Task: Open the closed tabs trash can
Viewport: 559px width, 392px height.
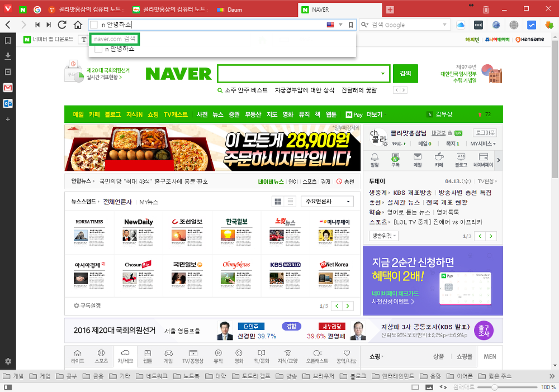Action: tap(486, 9)
